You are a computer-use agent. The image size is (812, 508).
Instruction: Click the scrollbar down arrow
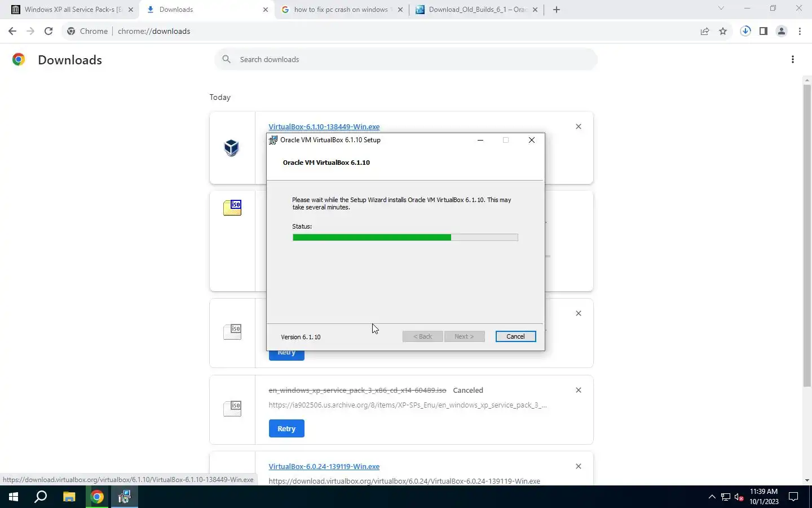[807, 480]
